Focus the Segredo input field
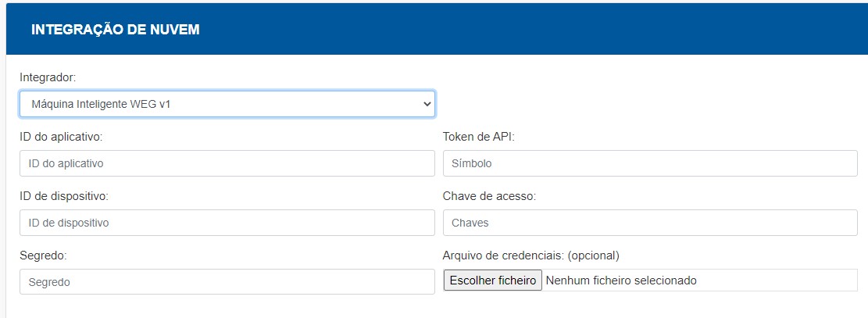 pyautogui.click(x=227, y=282)
